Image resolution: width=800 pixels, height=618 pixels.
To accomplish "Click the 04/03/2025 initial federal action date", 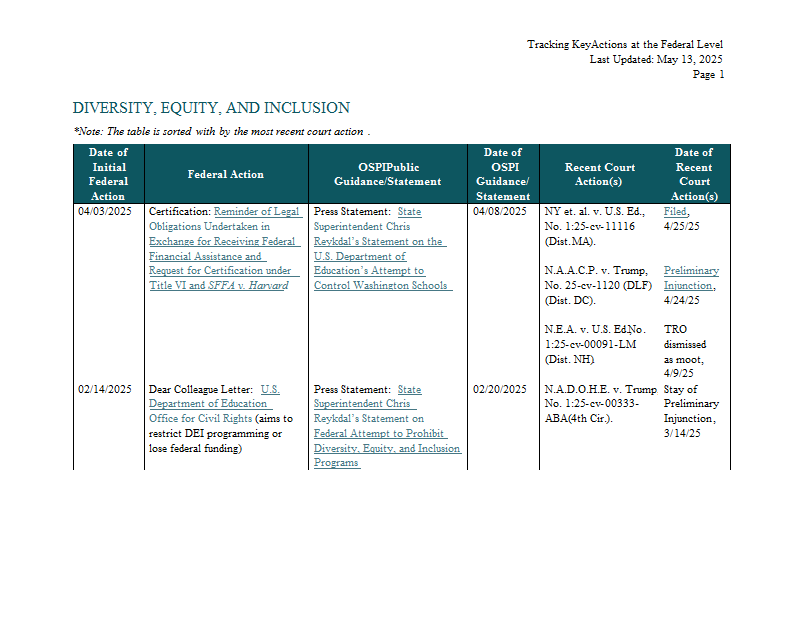I will click(105, 211).
